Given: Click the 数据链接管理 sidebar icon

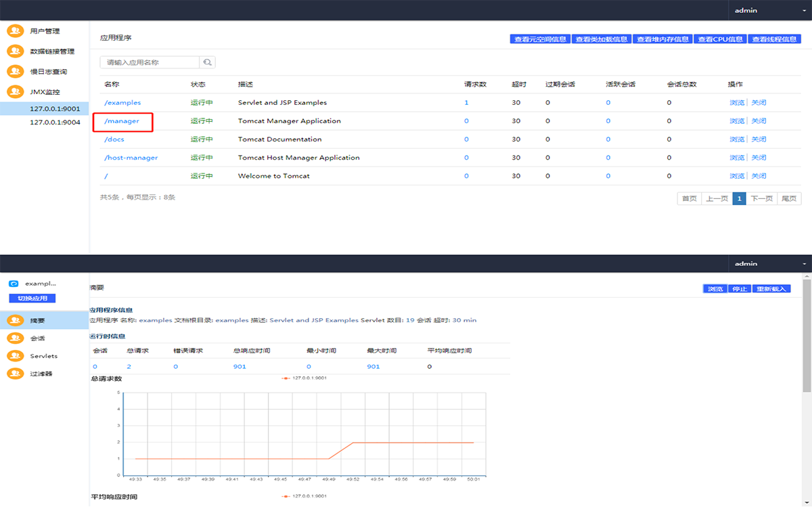Looking at the screenshot, I should click(15, 51).
